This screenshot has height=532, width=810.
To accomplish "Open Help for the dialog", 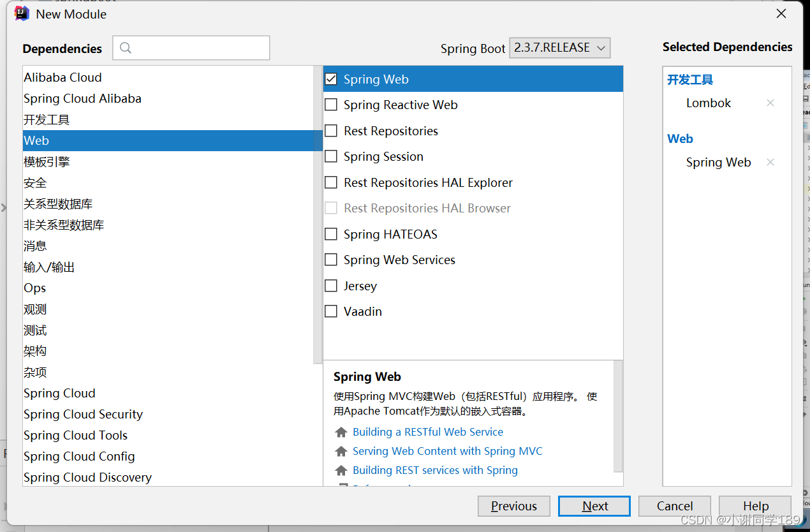I will [755, 506].
